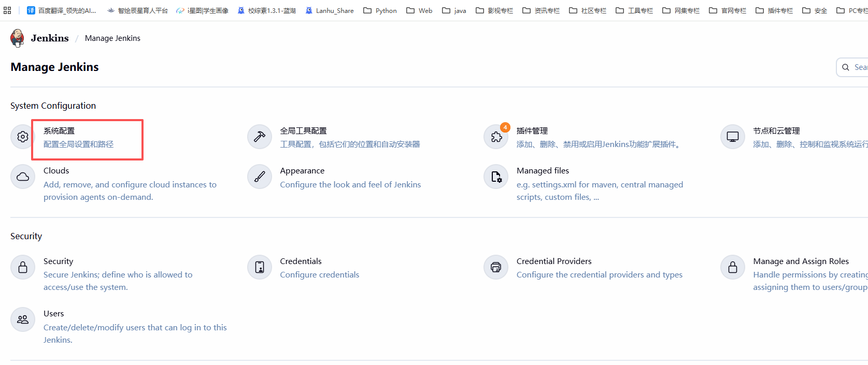Open the Lanhu_Share bookmark
Screen dimensions: 868x365
(x=330, y=10)
